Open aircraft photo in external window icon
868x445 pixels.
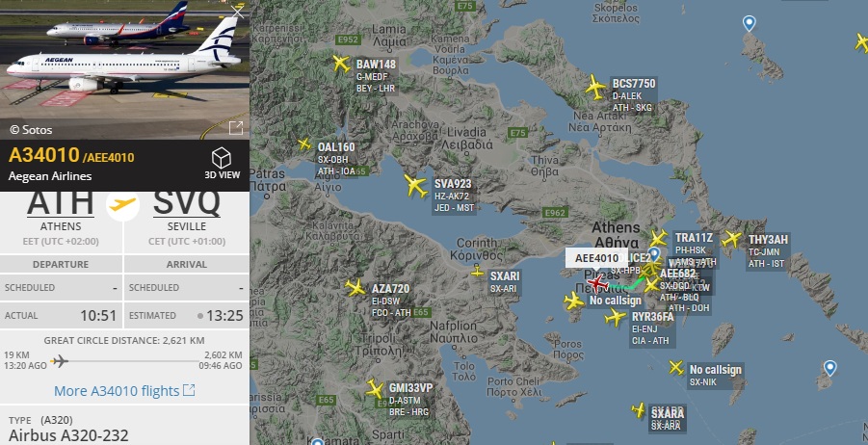coord(236,128)
